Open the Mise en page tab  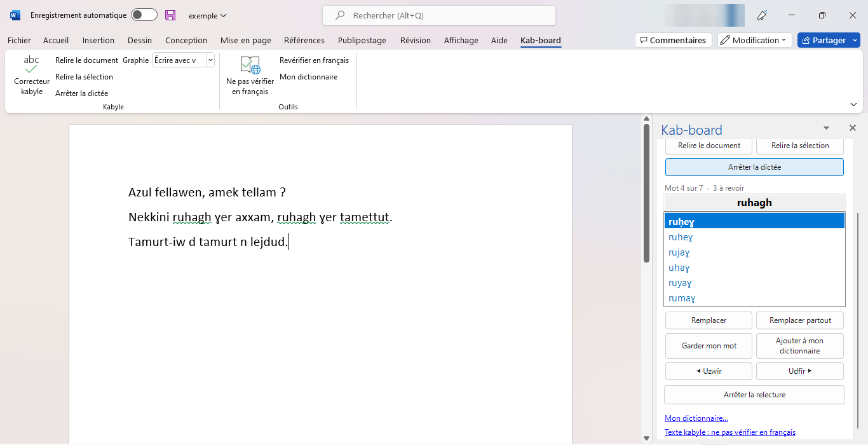point(246,40)
